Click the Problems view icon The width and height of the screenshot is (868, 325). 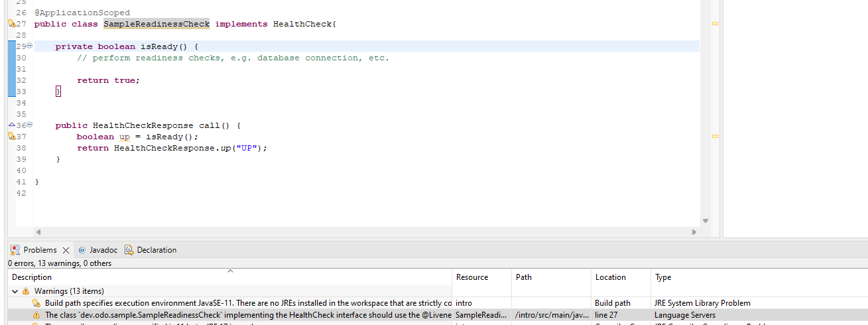(x=15, y=250)
